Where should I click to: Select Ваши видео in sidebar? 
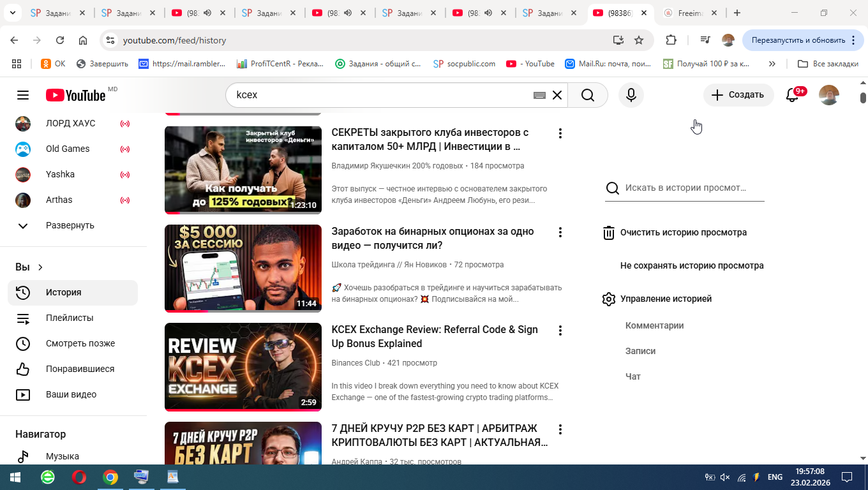click(x=73, y=394)
